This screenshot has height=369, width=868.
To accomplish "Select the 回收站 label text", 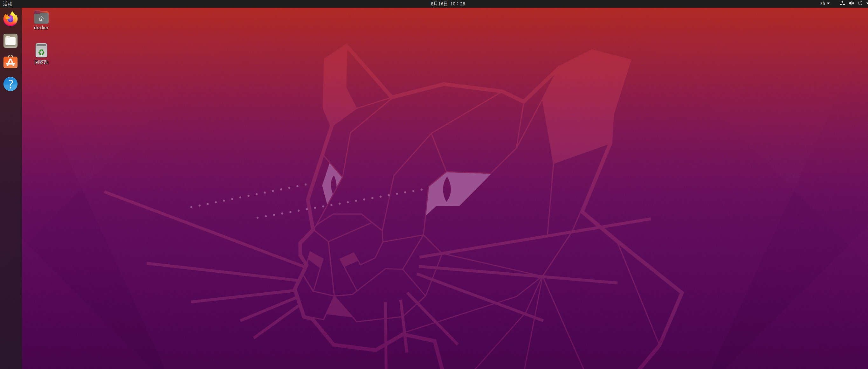I will (x=41, y=62).
